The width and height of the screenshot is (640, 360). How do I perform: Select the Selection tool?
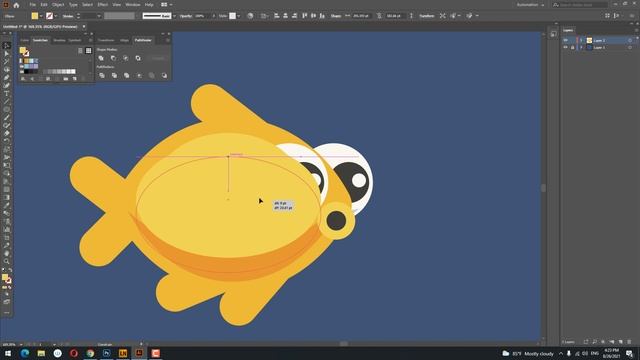point(7,46)
